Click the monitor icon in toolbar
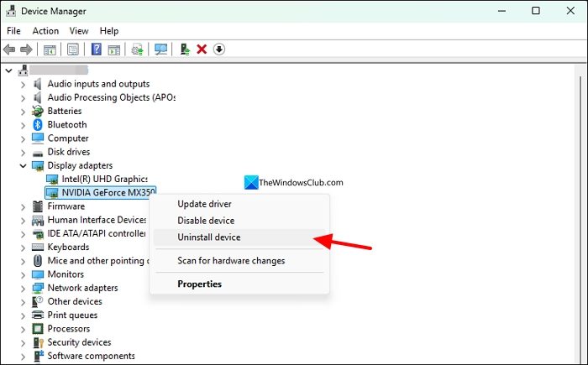The width and height of the screenshot is (588, 365). point(161,50)
